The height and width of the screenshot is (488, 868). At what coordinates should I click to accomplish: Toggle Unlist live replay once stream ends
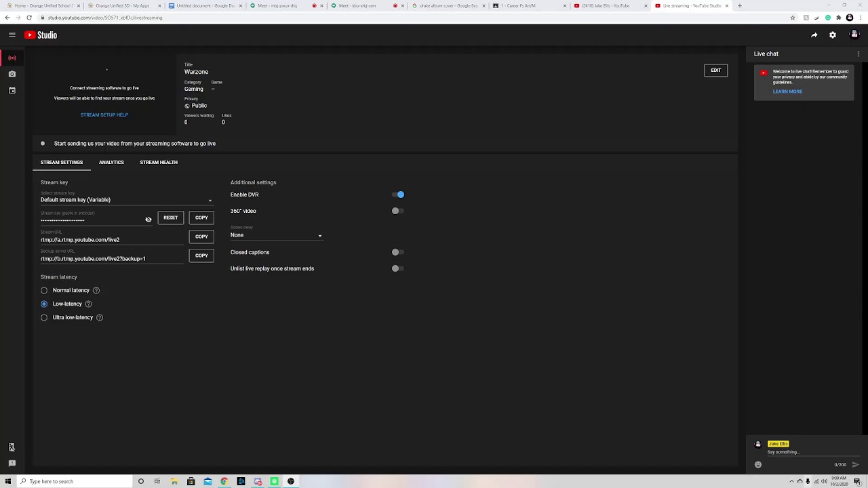coord(398,268)
